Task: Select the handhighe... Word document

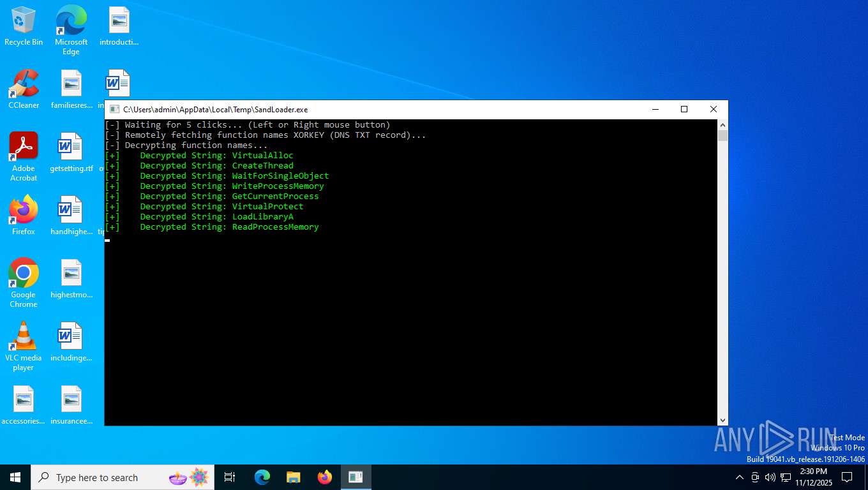Action: point(71,216)
